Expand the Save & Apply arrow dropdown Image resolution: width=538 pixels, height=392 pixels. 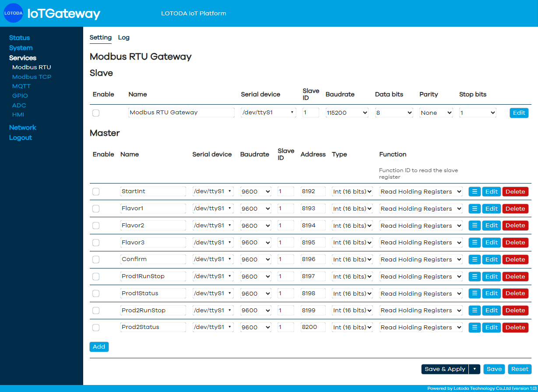(x=474, y=369)
